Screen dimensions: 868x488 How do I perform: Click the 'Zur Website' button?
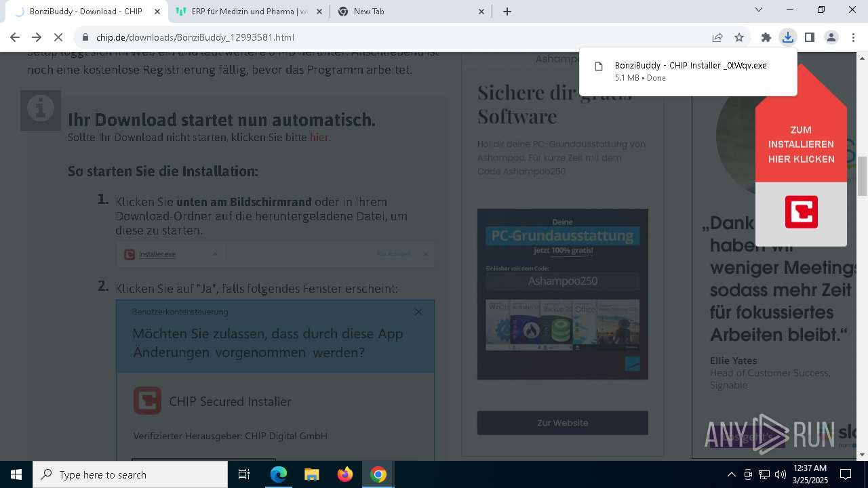tap(563, 422)
